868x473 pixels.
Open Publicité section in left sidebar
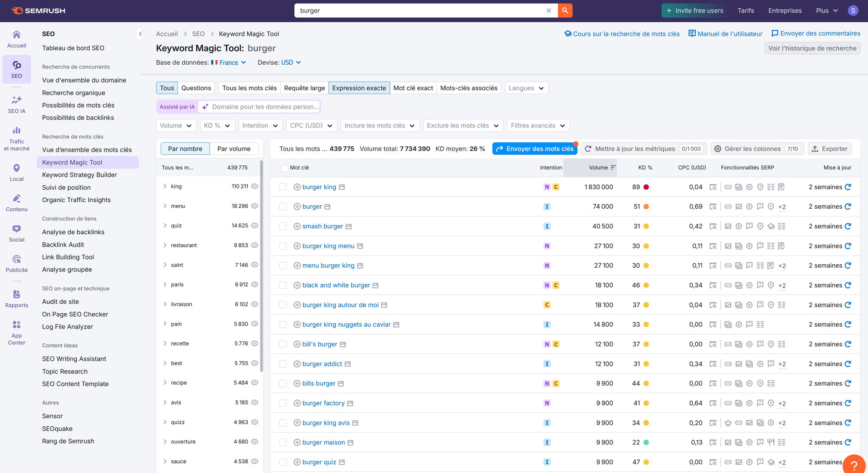coord(16,263)
